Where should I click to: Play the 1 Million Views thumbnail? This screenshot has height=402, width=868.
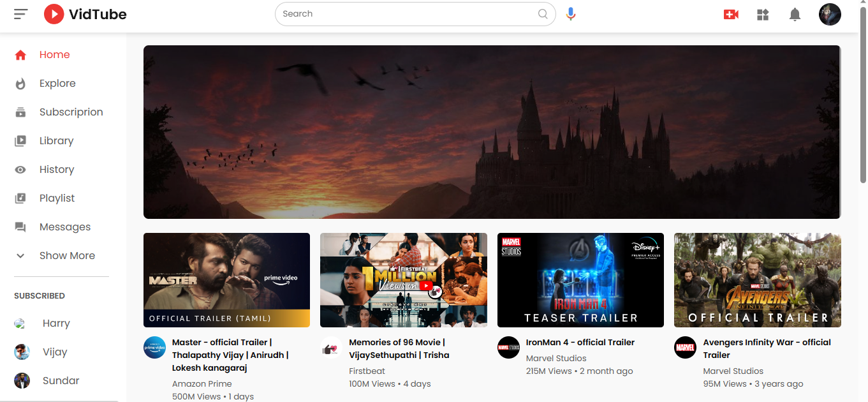[x=404, y=280]
